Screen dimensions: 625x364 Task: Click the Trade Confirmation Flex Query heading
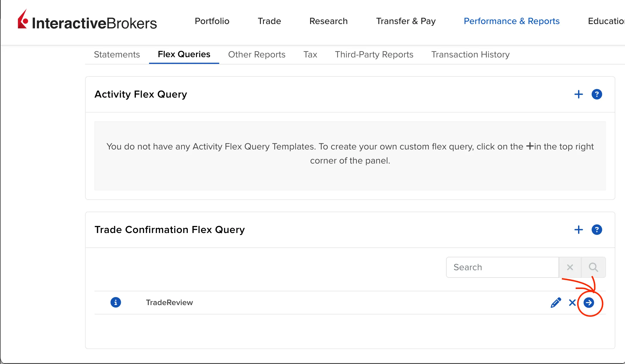click(170, 230)
